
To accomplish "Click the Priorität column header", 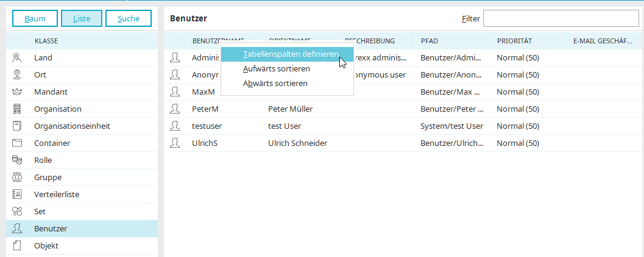I will coord(514,41).
